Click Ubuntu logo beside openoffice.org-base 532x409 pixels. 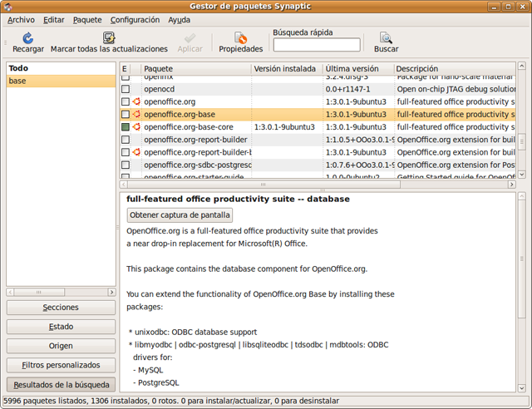(x=136, y=115)
